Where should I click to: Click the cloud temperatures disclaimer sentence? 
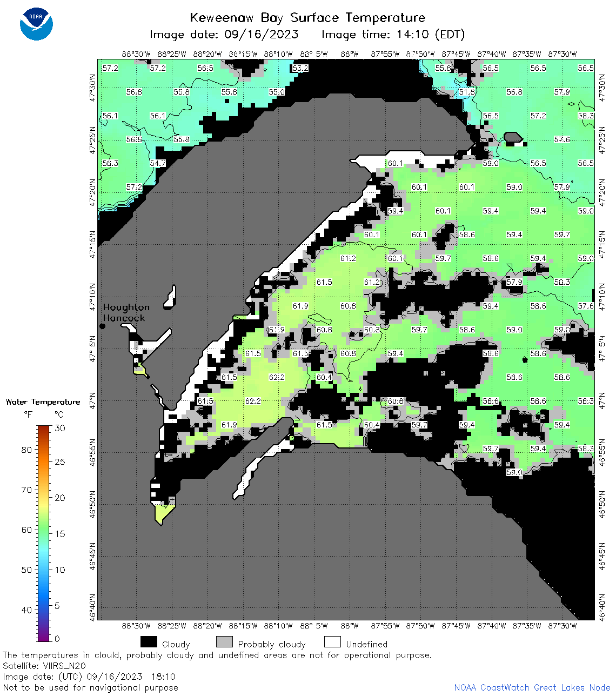click(x=217, y=655)
